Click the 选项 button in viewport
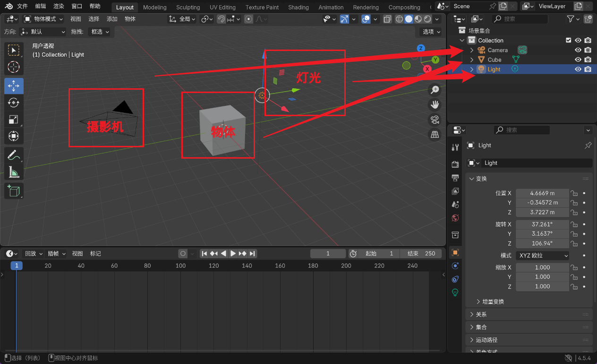597x364 pixels. pyautogui.click(x=431, y=32)
